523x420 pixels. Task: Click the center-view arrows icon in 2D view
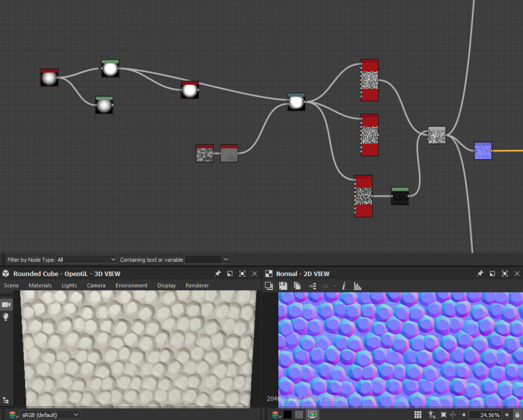pyautogui.click(x=453, y=415)
